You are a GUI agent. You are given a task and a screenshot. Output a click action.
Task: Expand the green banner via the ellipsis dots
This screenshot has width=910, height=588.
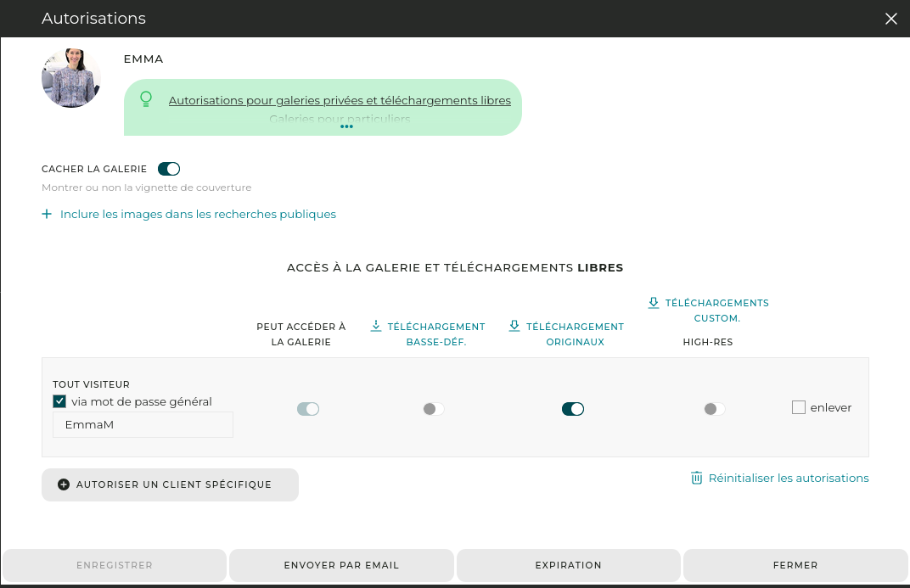pyautogui.click(x=346, y=126)
